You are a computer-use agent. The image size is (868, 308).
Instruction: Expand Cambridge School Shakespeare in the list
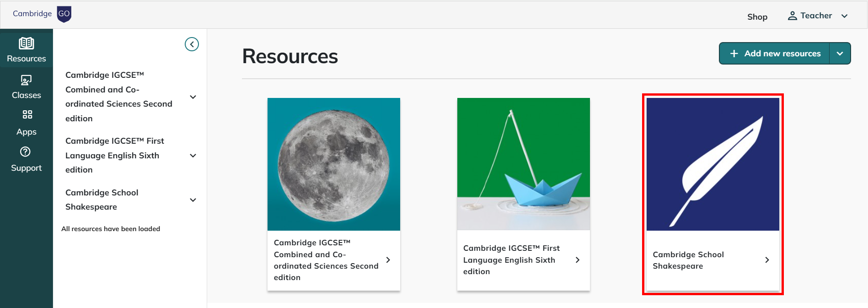pyautogui.click(x=193, y=200)
